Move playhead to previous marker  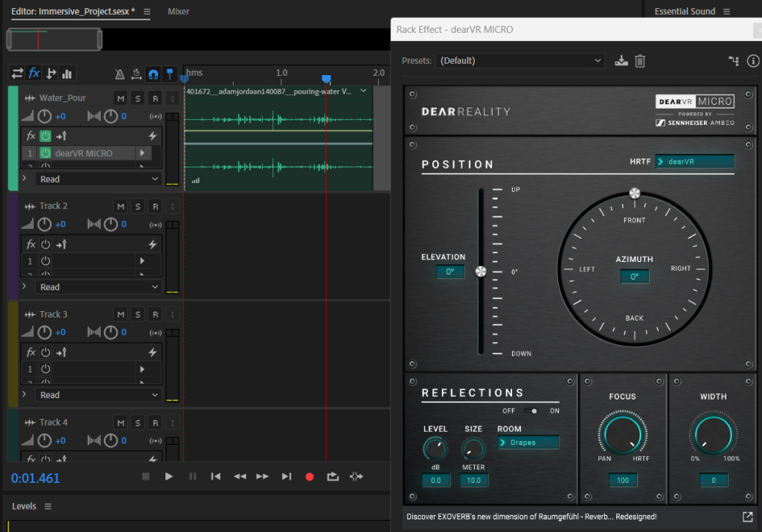pos(216,477)
